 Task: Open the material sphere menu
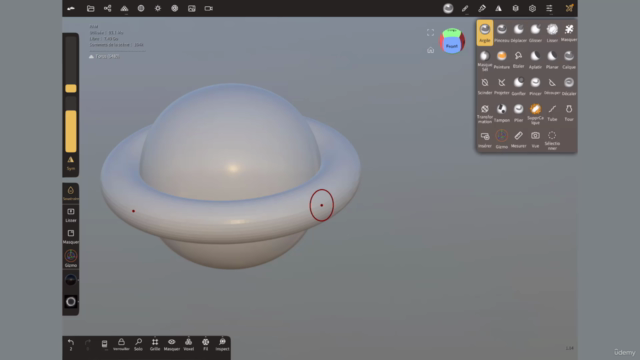141,8
